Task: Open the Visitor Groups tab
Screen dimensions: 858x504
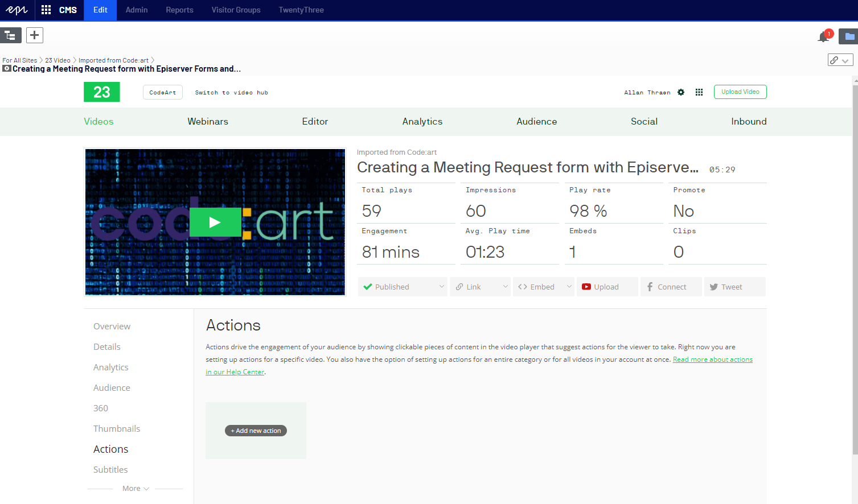Action: coord(236,10)
